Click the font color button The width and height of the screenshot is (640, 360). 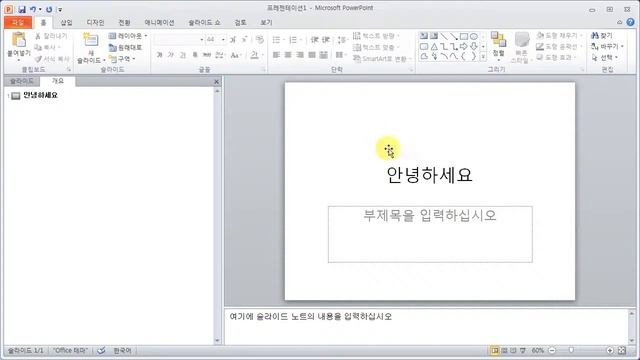[255, 55]
